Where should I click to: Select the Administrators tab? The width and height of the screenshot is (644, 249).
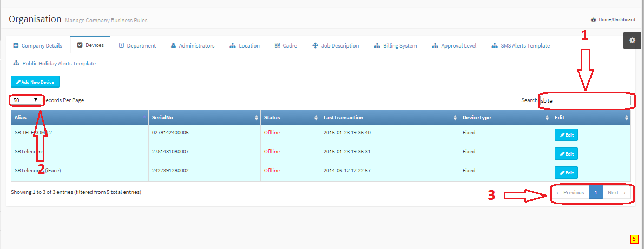tap(193, 46)
